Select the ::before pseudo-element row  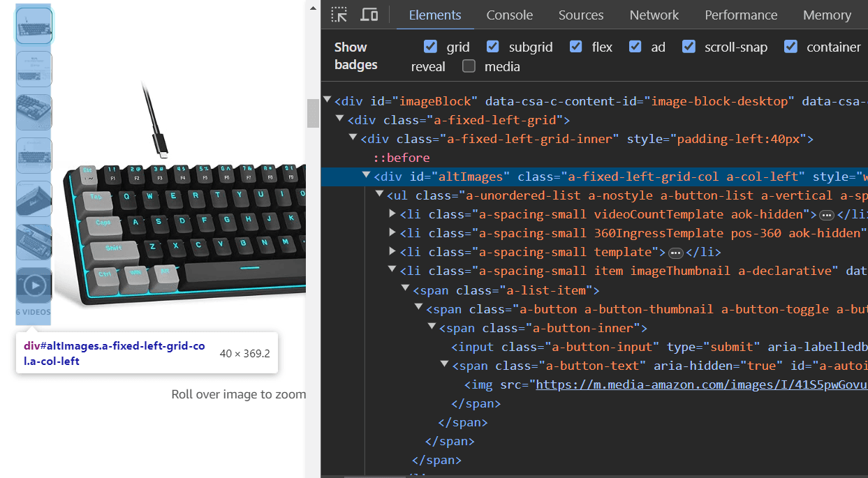402,158
